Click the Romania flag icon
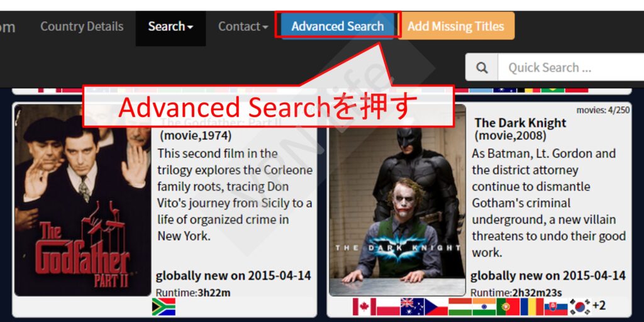Image resolution: width=644 pixels, height=322 pixels. pos(531,307)
